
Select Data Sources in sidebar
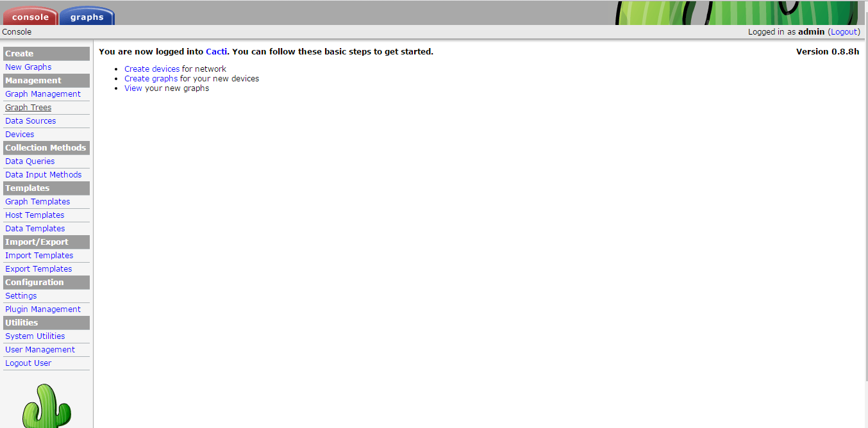(30, 121)
